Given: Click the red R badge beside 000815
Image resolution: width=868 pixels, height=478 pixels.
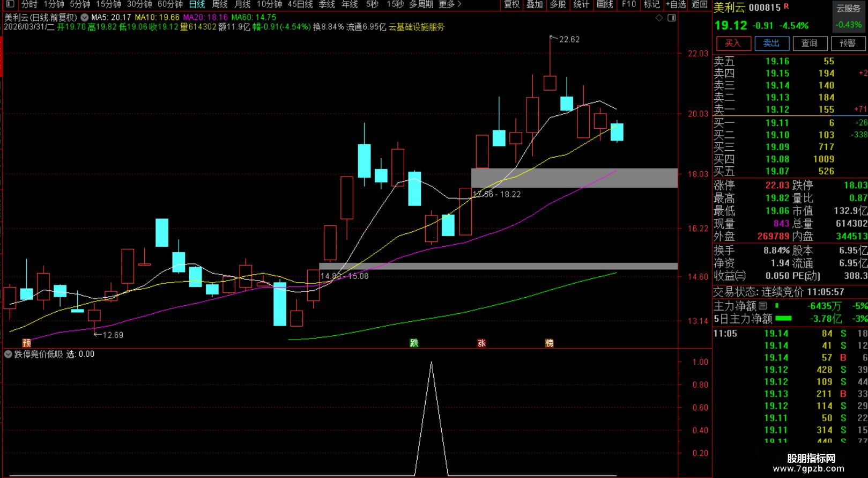Looking at the screenshot, I should [x=787, y=6].
